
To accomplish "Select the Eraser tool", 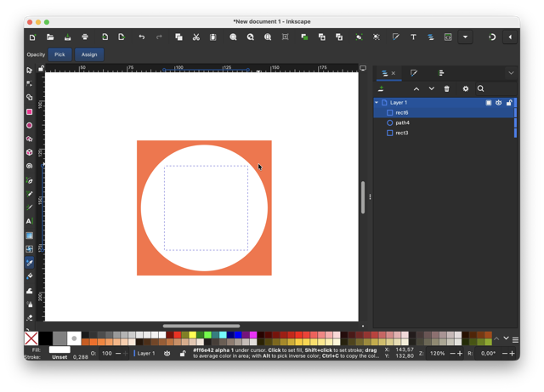I will [x=30, y=318].
